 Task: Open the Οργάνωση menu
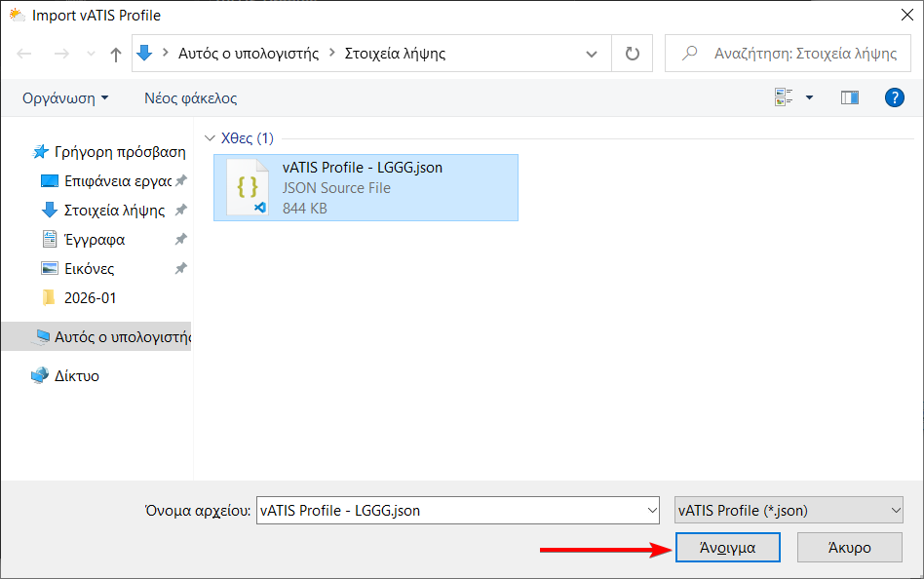click(x=65, y=97)
